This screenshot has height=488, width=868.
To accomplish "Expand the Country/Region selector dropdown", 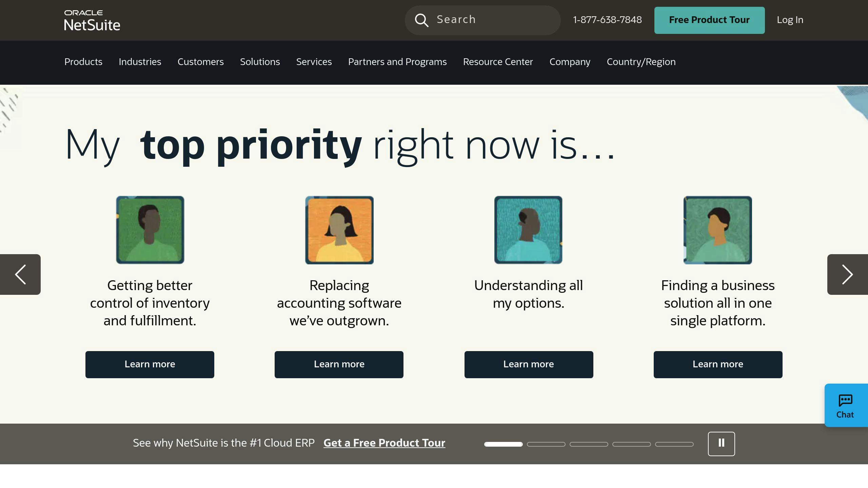I will click(641, 62).
